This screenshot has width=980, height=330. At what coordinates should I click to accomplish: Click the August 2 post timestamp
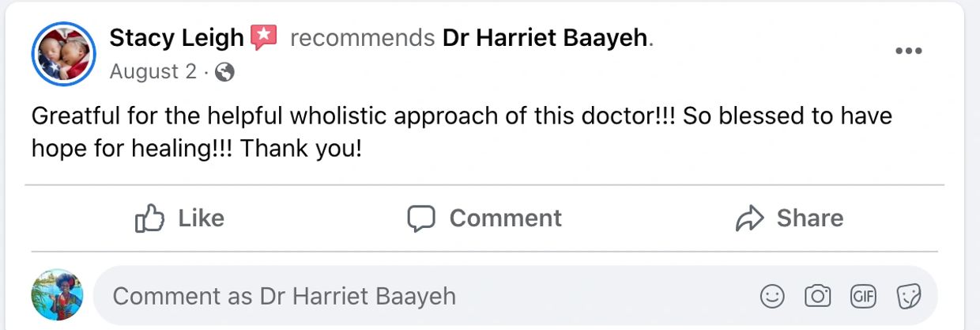point(153,72)
